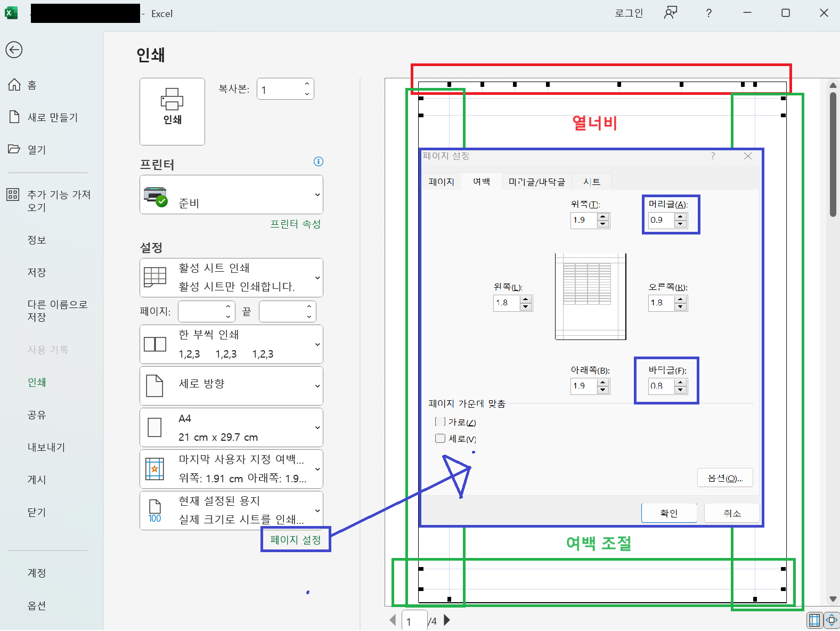
Task: Open the A4 paper size dropdown
Action: click(231, 427)
